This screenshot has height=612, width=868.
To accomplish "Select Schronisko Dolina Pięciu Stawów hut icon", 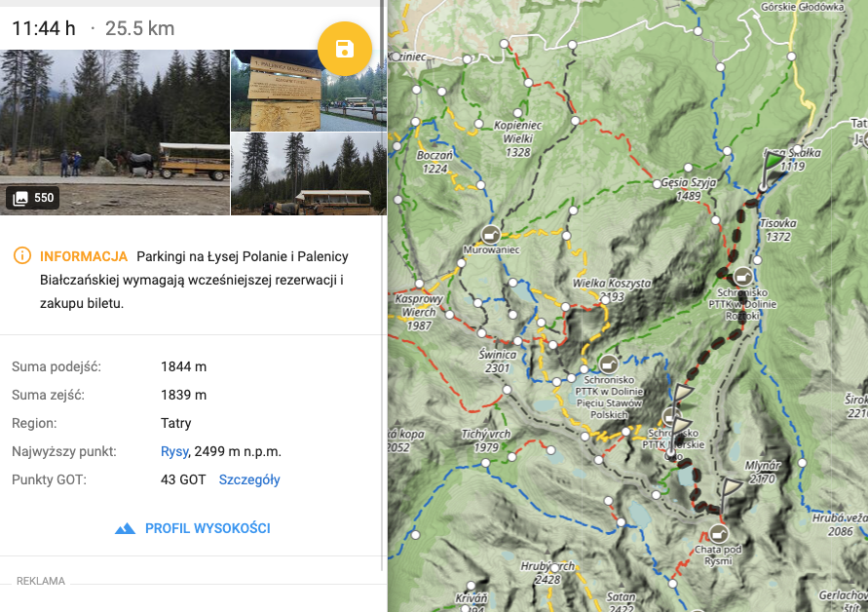I will coord(608,364).
